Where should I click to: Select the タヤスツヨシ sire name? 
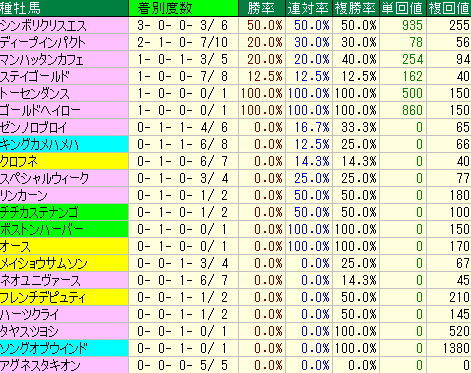(29, 331)
